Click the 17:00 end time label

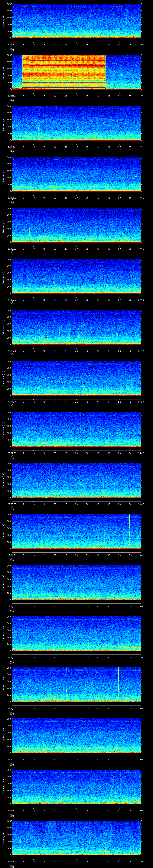(x=141, y=147)
